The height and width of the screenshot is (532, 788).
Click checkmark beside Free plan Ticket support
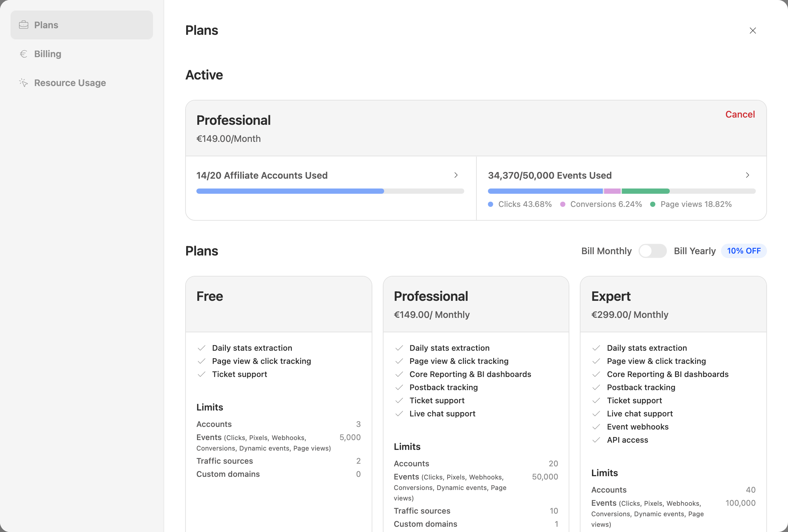point(201,374)
